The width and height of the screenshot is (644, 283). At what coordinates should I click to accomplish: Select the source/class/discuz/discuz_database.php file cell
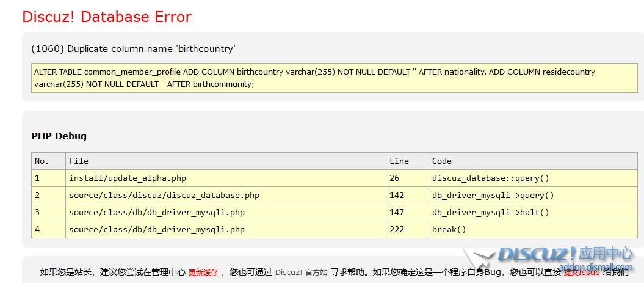coord(226,196)
